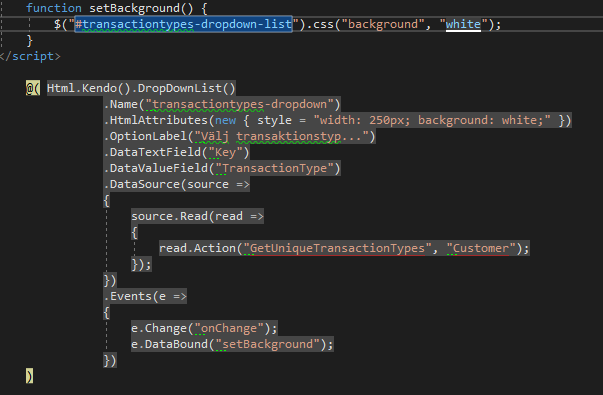The width and height of the screenshot is (603, 395).
Task: Click the final closing Razor parenthesis
Action: (30, 376)
